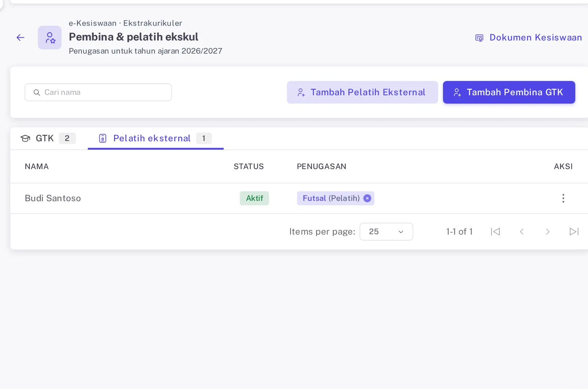
Task: Jump to the last page
Action: 574,232
